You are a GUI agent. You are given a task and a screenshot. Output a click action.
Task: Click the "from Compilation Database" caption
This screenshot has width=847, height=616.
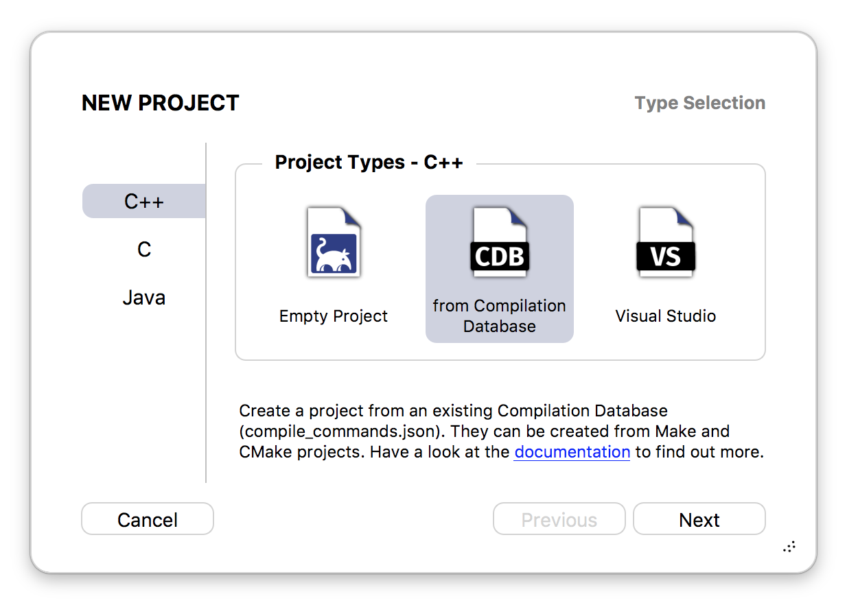pos(500,316)
